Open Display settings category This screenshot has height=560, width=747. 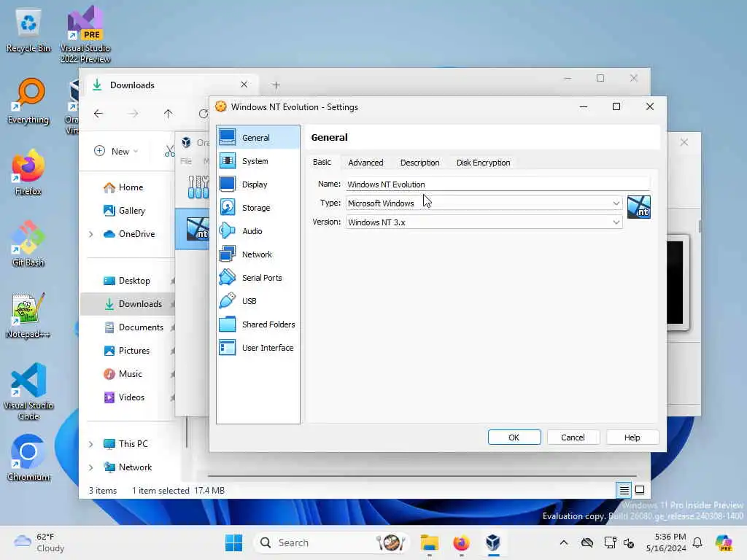(x=258, y=184)
